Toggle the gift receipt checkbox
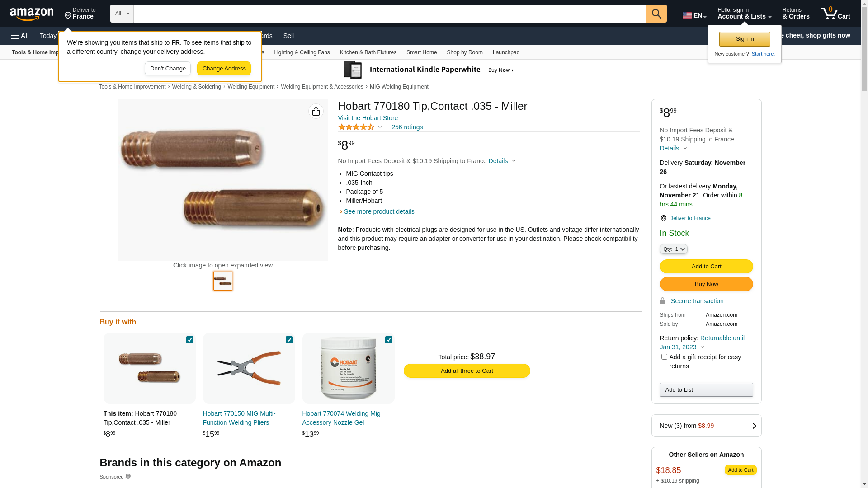This screenshot has width=868, height=488. 664,357
